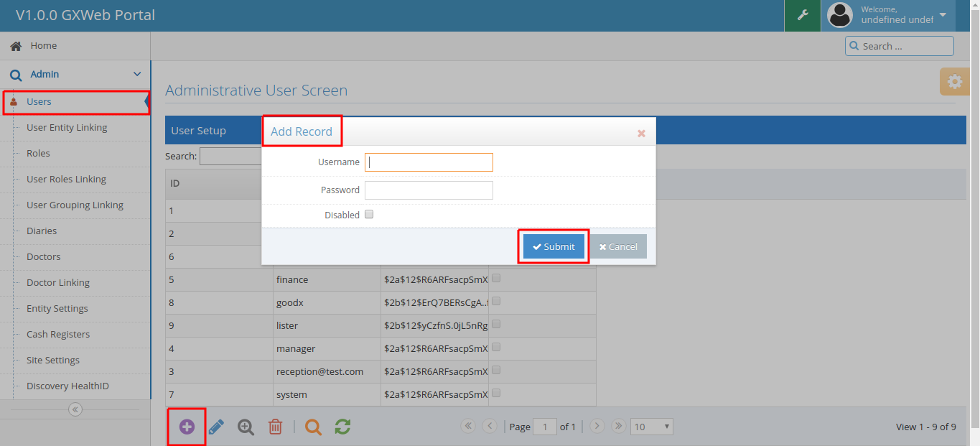
Task: Open Roles in the sidebar
Action: pyautogui.click(x=38, y=153)
